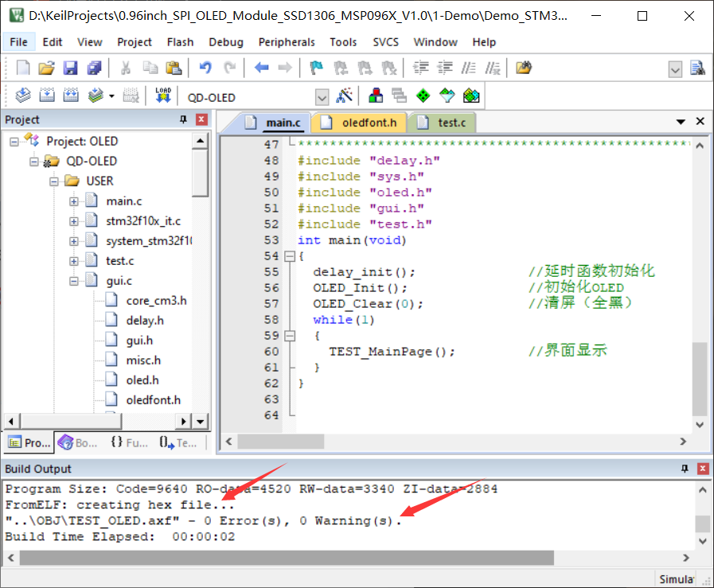Redo the last undone edit

(x=229, y=68)
